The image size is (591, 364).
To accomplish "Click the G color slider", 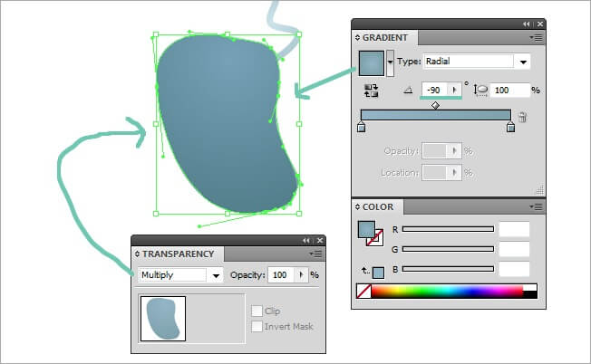I will pyautogui.click(x=448, y=249).
